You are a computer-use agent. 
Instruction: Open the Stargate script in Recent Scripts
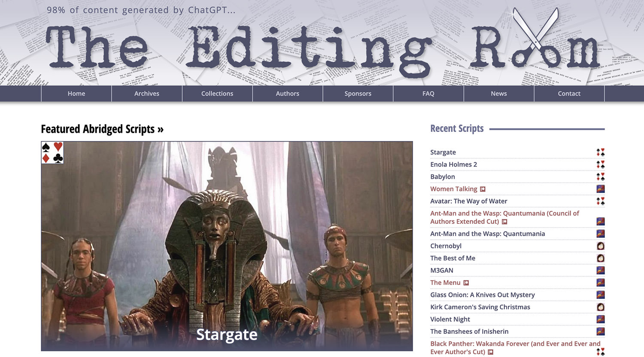point(443,152)
